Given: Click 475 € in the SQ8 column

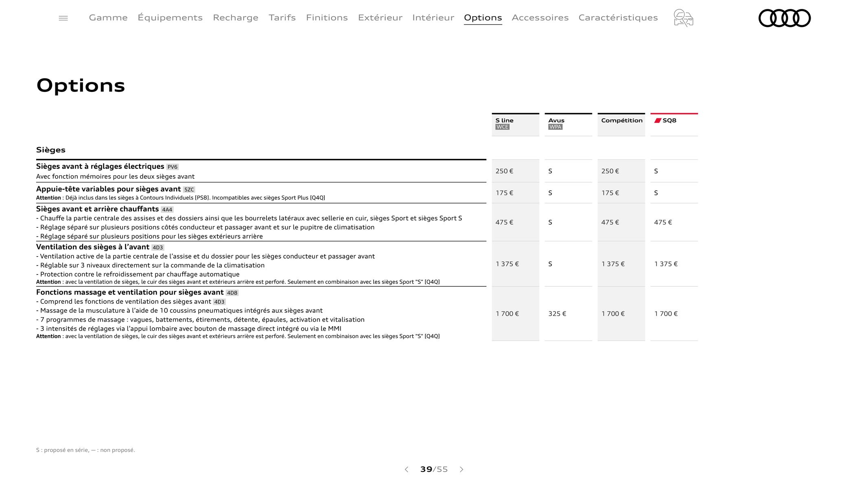Looking at the screenshot, I should 663,222.
